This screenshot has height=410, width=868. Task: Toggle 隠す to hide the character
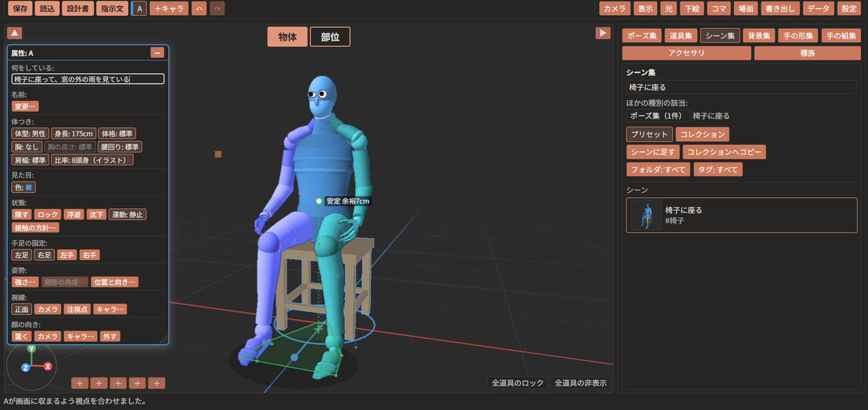pos(21,215)
